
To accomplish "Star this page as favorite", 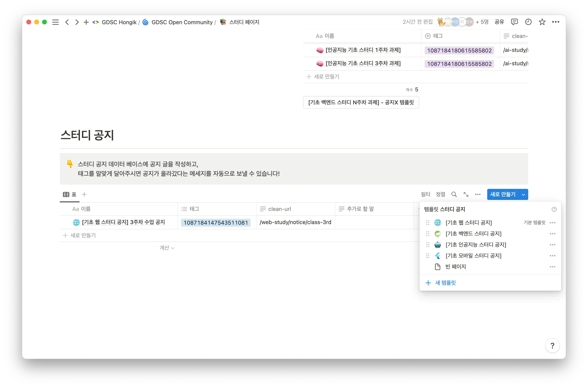I will point(542,22).
